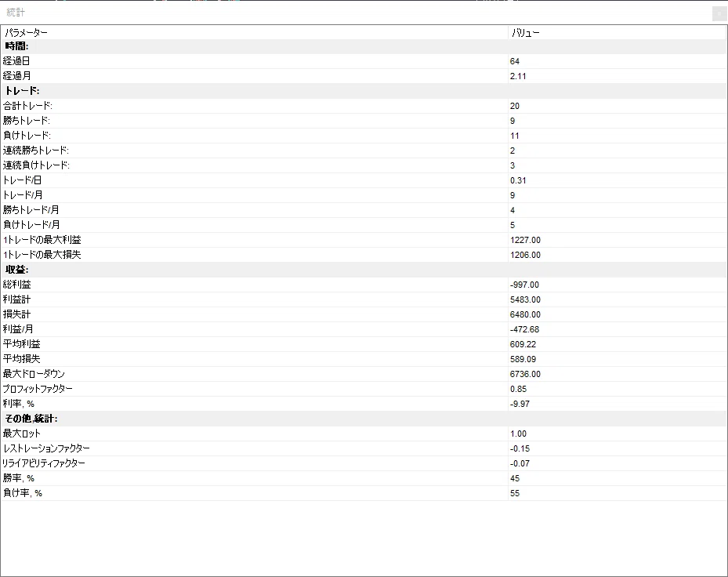The image size is (728, 577).
Task: Select the 総利益 value -997.00
Action: [524, 285]
